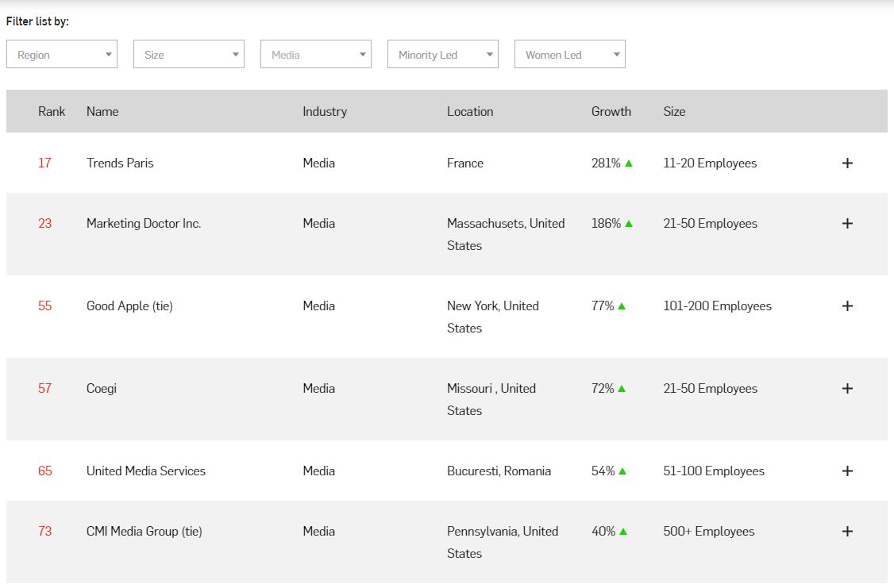Screen dimensions: 894x588
Task: Click the 40% growth value
Action: click(603, 531)
